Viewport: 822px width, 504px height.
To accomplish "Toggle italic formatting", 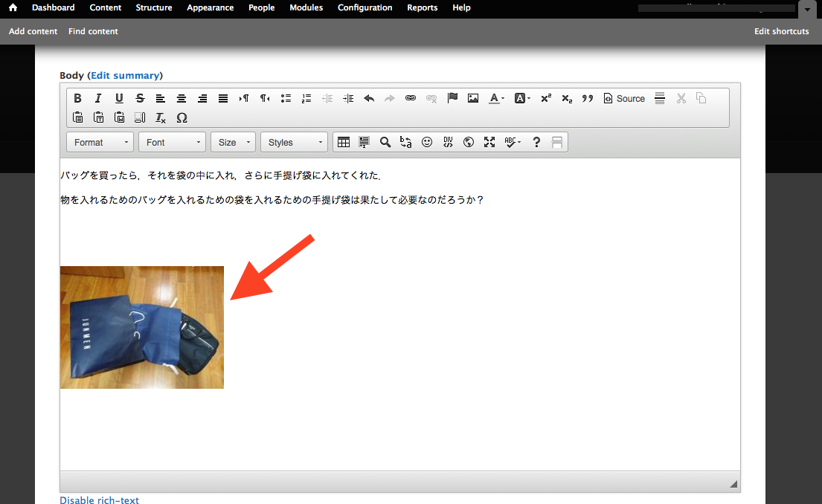I will (98, 98).
